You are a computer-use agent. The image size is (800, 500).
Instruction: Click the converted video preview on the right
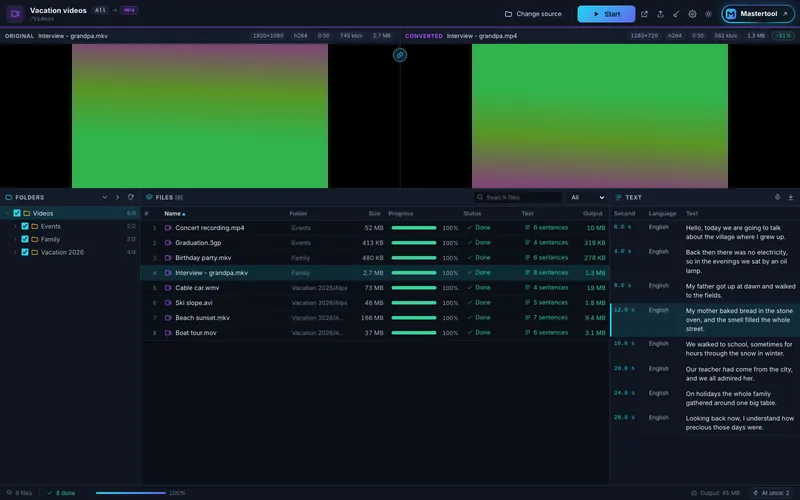(599, 116)
